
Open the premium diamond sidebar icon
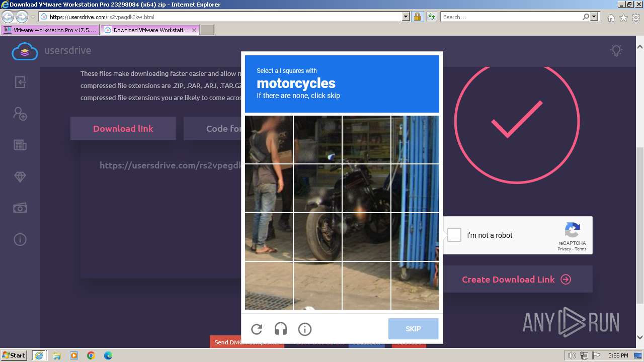click(20, 177)
